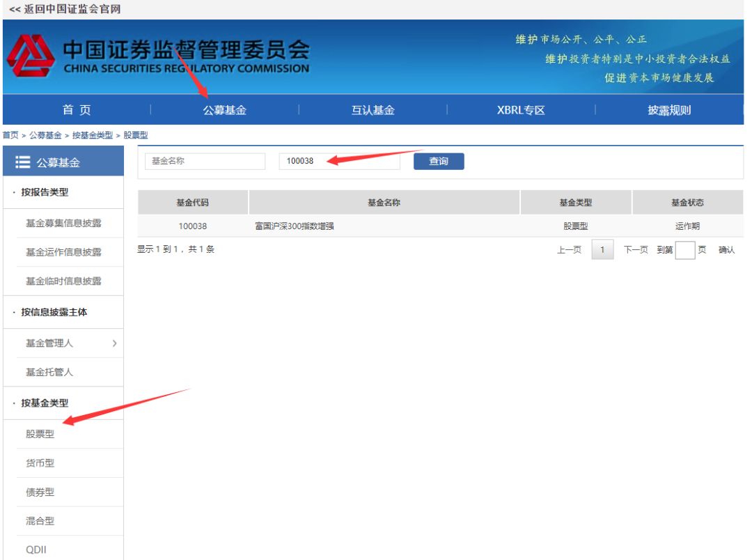Viewport: 752px width, 560px height.
Task: Expand the 基金管理人 submenu chevron
Action: pos(114,343)
